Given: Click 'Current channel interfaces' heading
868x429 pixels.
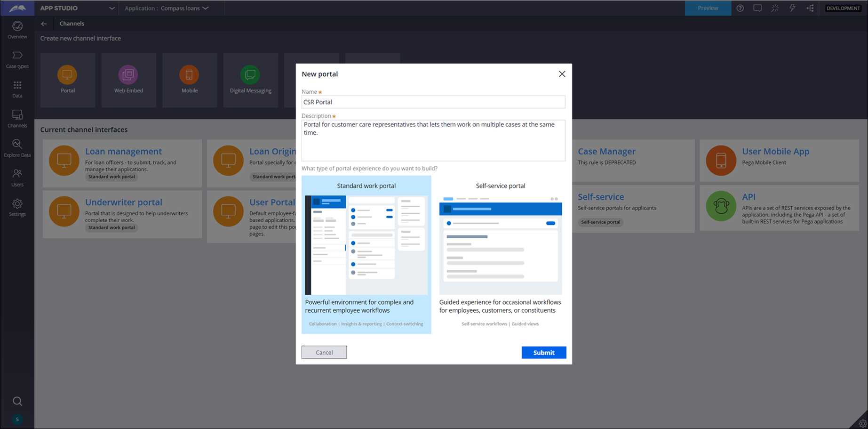Looking at the screenshot, I should click(84, 130).
